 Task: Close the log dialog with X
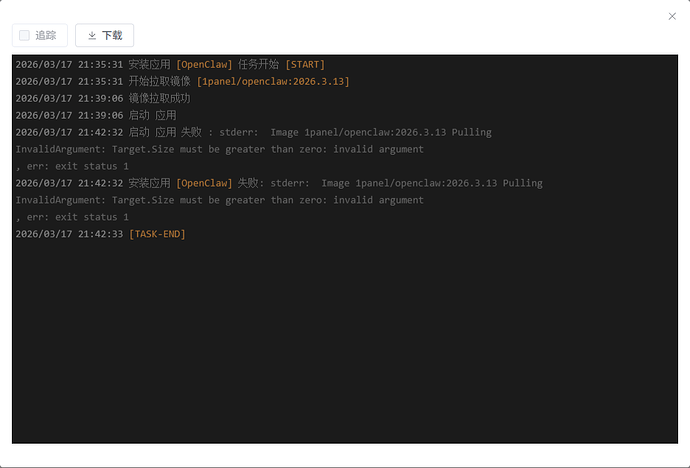point(672,16)
